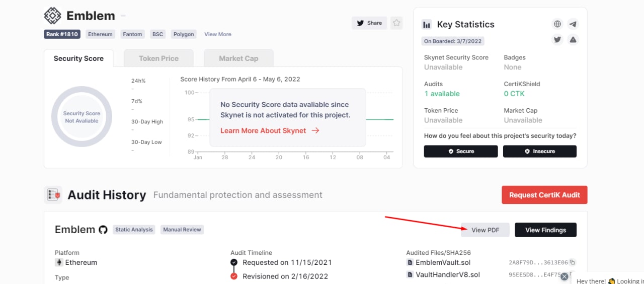Click the Score History date range title
The width and height of the screenshot is (644, 284).
240,80
